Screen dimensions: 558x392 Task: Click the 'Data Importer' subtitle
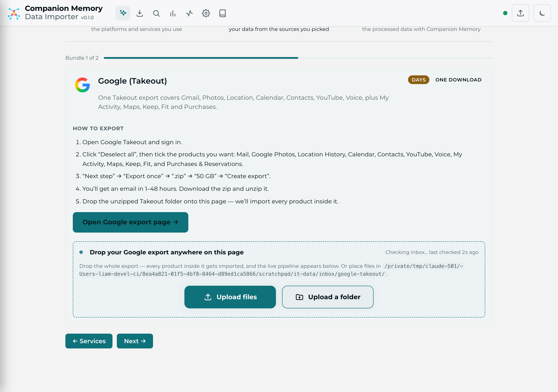[x=51, y=17]
